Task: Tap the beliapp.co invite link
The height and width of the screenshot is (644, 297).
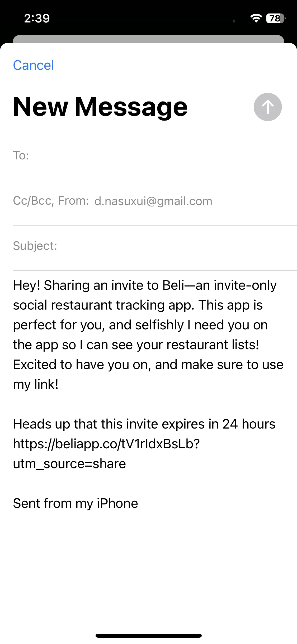Action: point(106,444)
